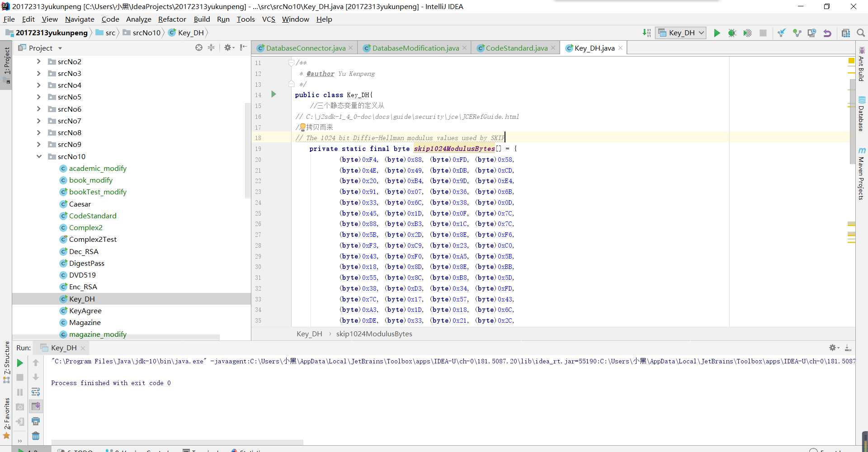Open the DigestPass class in the tree
868x452 pixels.
coord(86,263)
